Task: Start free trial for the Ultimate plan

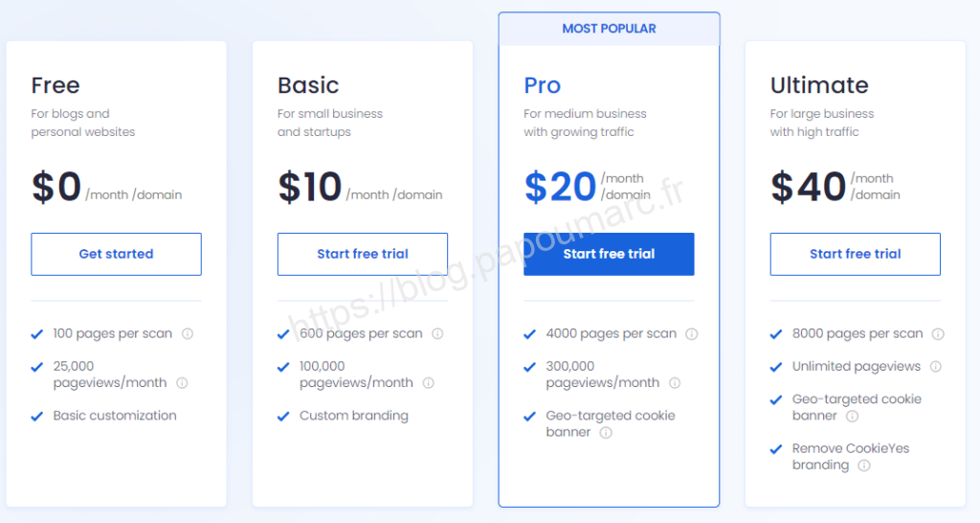Action: click(855, 254)
